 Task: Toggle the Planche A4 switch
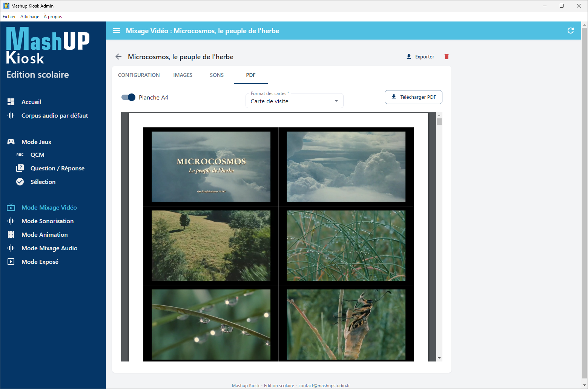click(128, 97)
